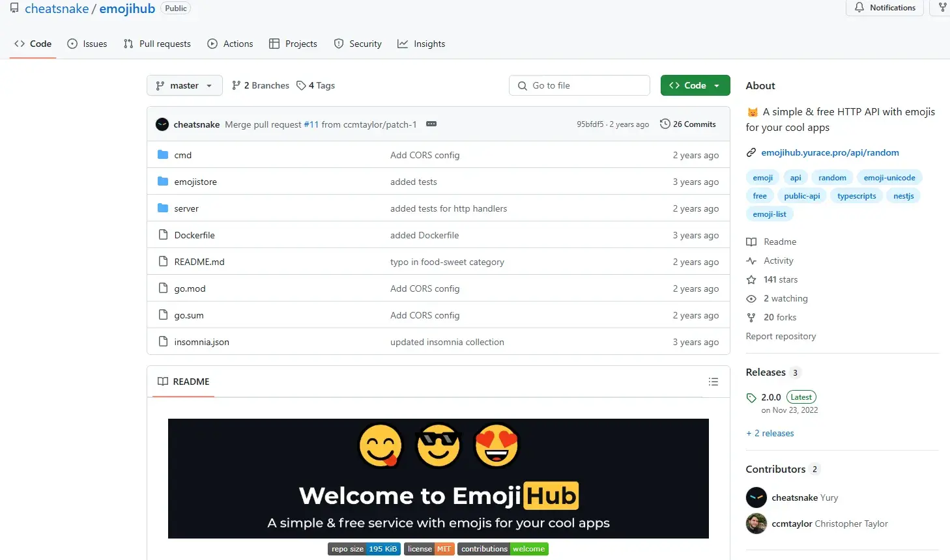Image resolution: width=950 pixels, height=560 pixels.
Task: View 2 Branches link
Action: 261,85
